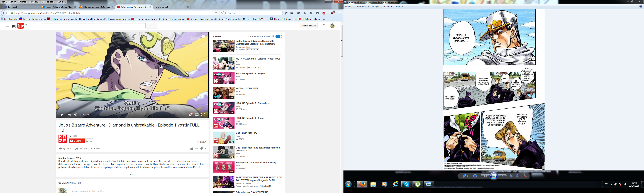Open Fichier dropdown in Photo Viewer
Viewport: 644px width, 193px height.
coord(350,6)
